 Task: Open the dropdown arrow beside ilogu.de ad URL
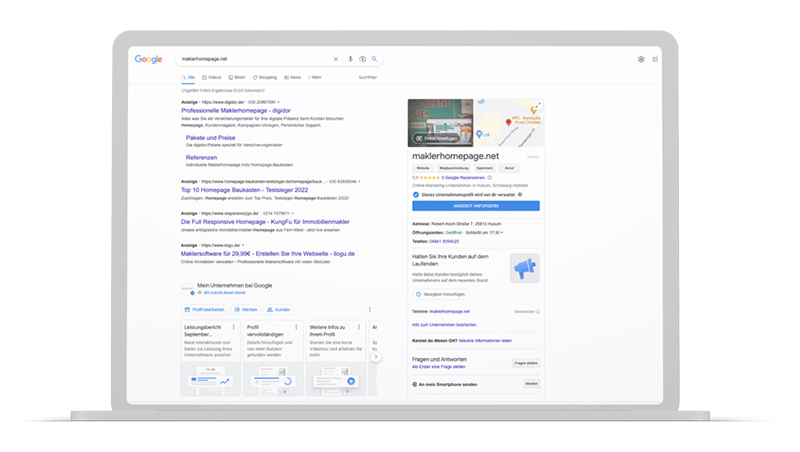coord(243,245)
